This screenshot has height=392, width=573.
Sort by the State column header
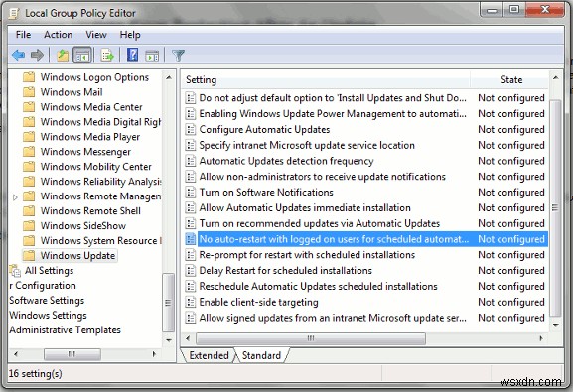(x=510, y=80)
